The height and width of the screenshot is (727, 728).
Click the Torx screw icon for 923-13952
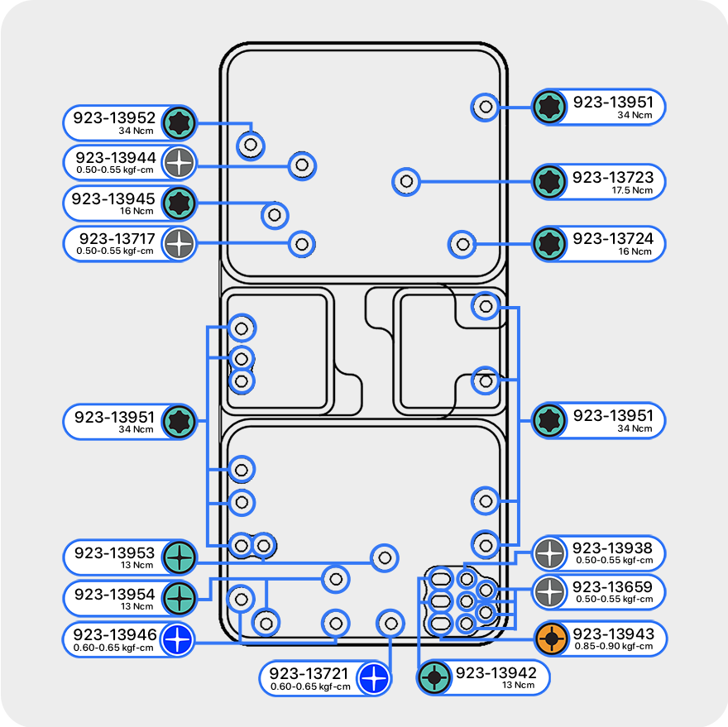pos(179,123)
